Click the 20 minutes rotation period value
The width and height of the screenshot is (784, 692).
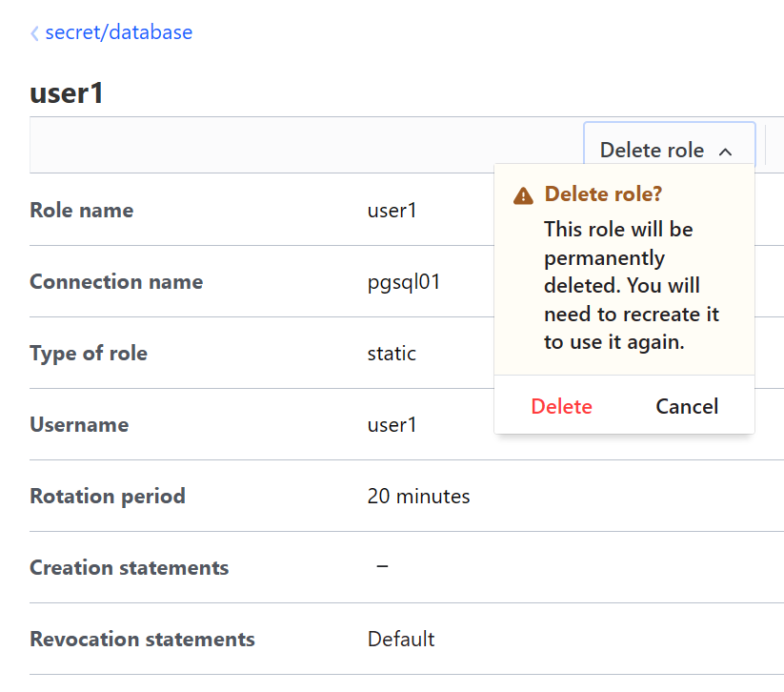tap(418, 496)
